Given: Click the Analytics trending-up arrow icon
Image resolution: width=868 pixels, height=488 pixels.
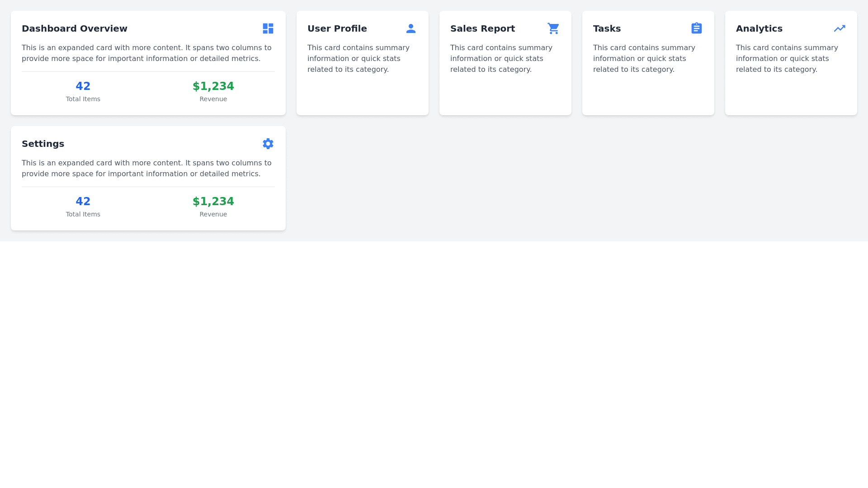Looking at the screenshot, I should [840, 28].
